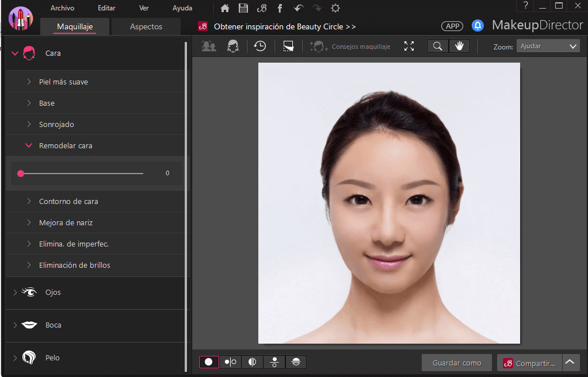This screenshot has height=377, width=588.
Task: Switch to the Maquillaje tab
Action: coord(75,26)
